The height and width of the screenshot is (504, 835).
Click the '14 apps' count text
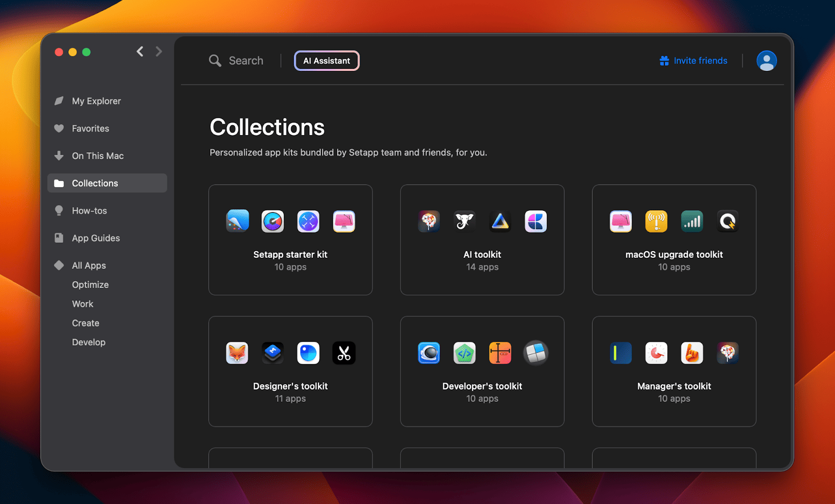pos(482,267)
